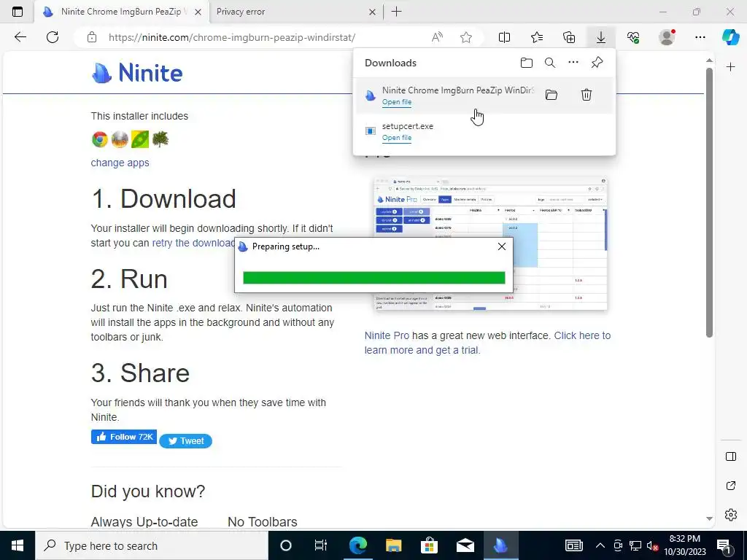Close the Ninite tab
This screenshot has width=747, height=560.
(198, 12)
